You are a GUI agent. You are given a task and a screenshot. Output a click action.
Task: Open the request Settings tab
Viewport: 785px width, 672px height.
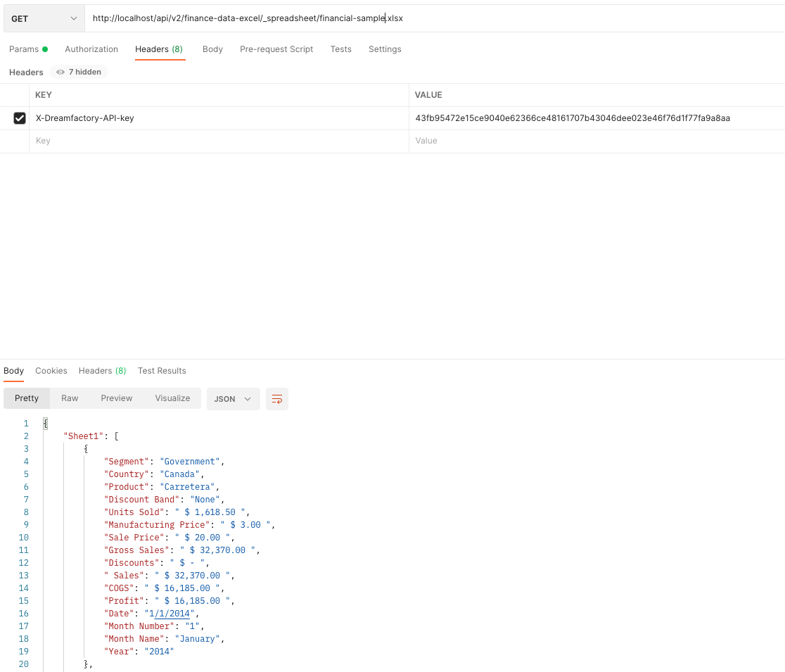(x=385, y=49)
